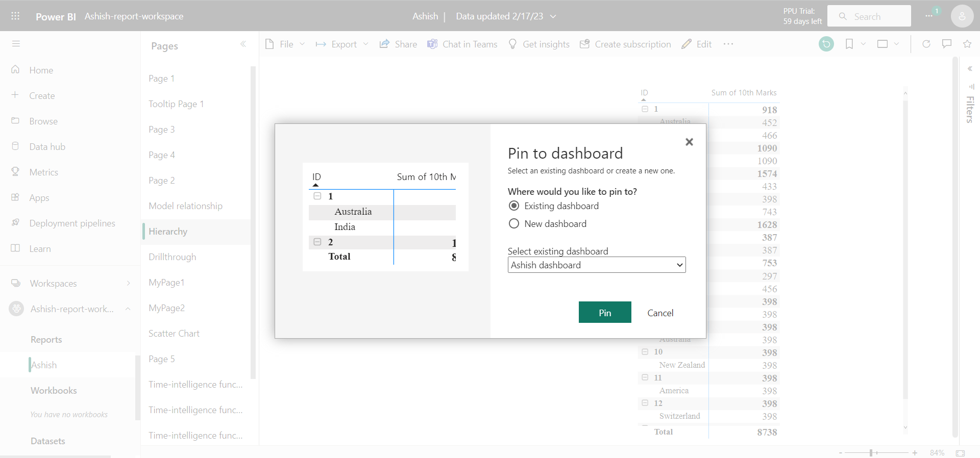The width and height of the screenshot is (980, 458).
Task: Open the Drillthrough page
Action: (172, 257)
